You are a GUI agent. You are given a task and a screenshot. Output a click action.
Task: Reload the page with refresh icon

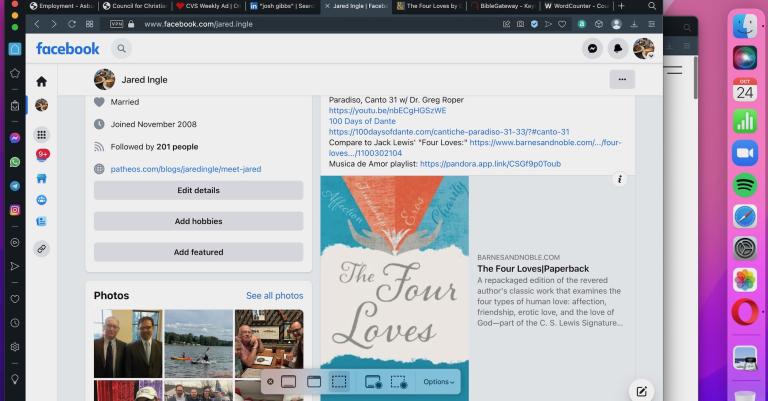coord(72,24)
